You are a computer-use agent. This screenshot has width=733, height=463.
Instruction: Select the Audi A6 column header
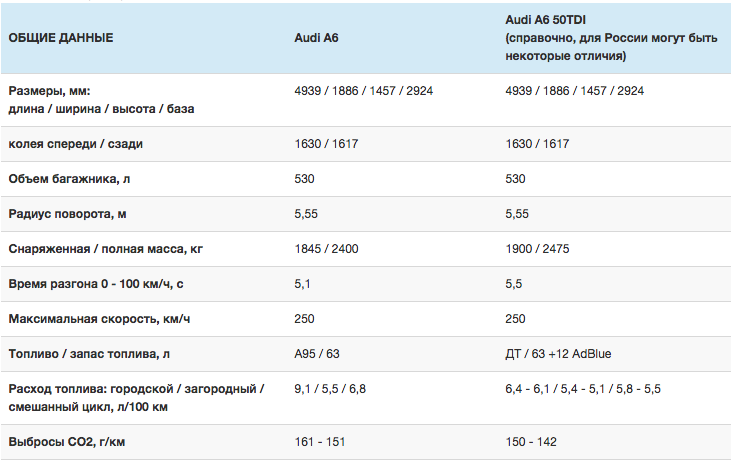pos(316,38)
